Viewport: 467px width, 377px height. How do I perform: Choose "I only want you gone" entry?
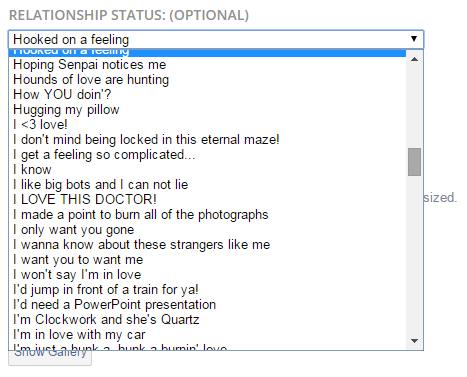point(207,230)
